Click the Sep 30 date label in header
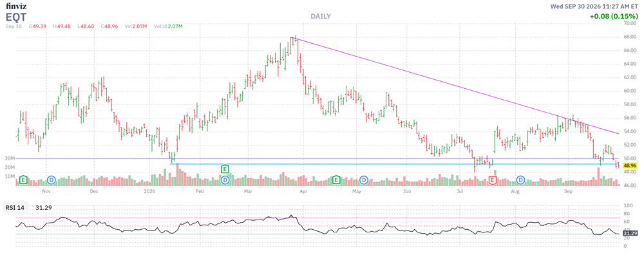Image resolution: width=644 pixels, height=253 pixels. coord(14,26)
